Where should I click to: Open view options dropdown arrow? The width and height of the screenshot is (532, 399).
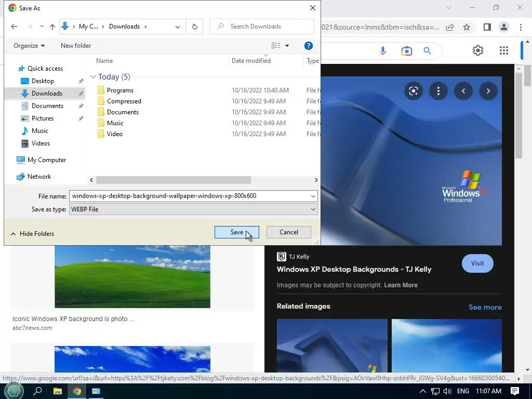tap(287, 46)
